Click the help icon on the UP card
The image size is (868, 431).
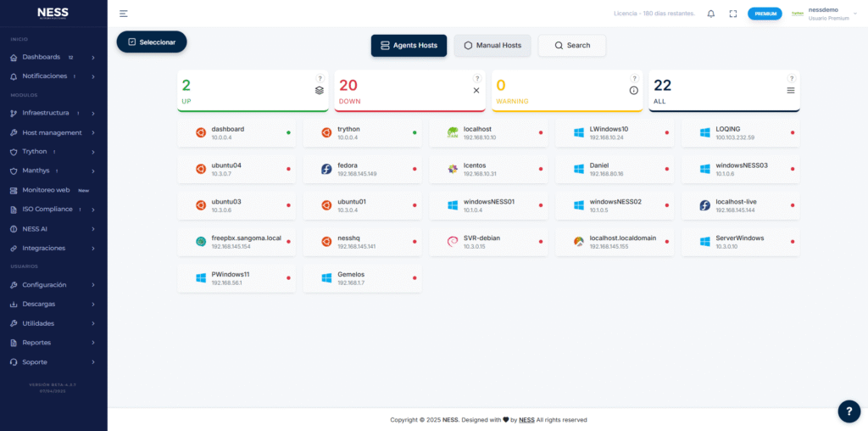pyautogui.click(x=320, y=79)
